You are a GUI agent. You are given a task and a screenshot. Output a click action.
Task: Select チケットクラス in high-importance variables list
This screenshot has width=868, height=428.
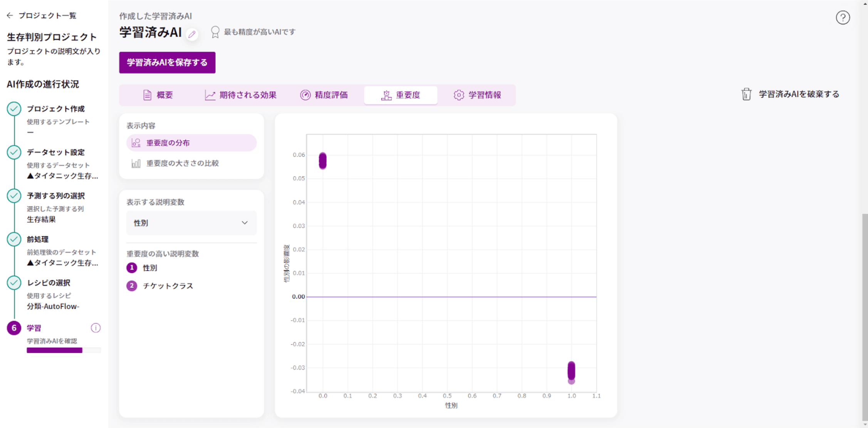pyautogui.click(x=168, y=286)
